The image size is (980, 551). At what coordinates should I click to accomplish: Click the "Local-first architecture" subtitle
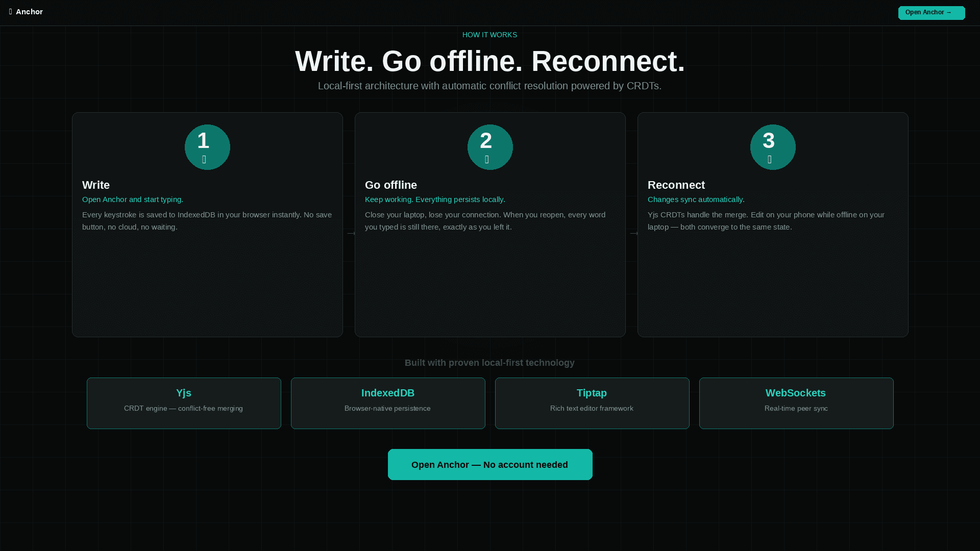pyautogui.click(x=489, y=86)
